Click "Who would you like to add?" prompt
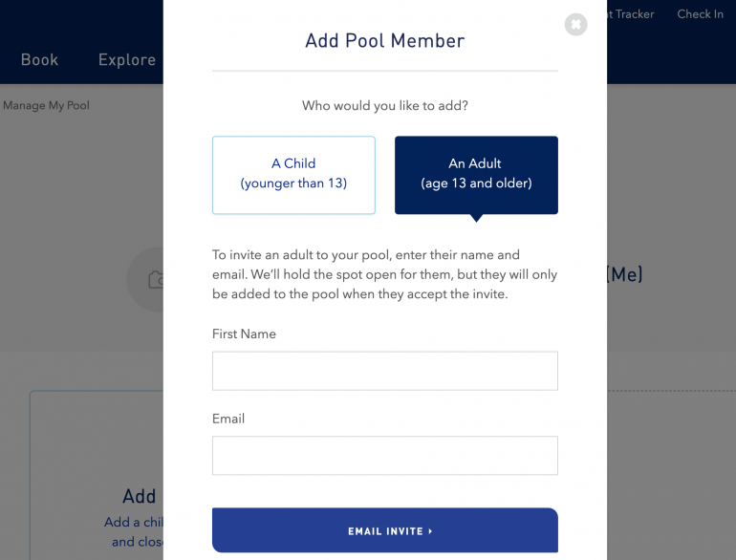736x560 pixels. pos(384,105)
